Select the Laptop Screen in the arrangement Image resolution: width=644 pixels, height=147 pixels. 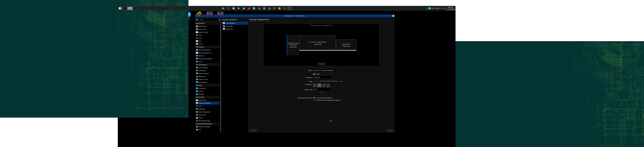click(x=346, y=45)
